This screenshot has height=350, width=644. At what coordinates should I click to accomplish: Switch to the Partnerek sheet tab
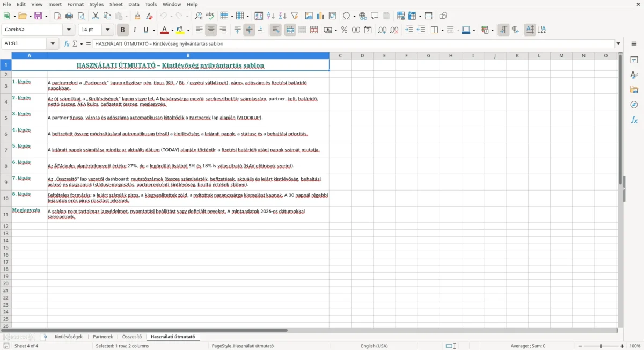(103, 337)
